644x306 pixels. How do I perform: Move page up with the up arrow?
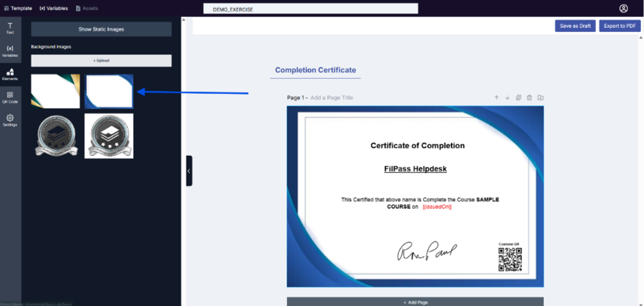pos(496,98)
